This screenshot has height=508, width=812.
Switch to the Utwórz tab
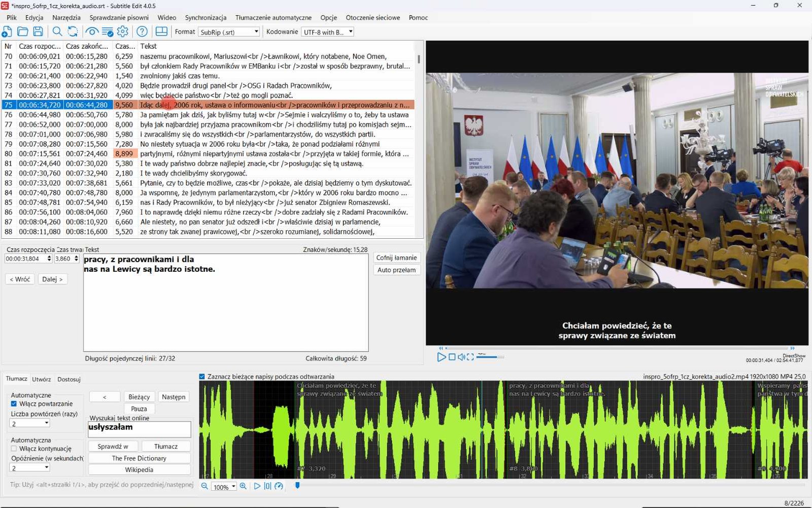tap(41, 379)
